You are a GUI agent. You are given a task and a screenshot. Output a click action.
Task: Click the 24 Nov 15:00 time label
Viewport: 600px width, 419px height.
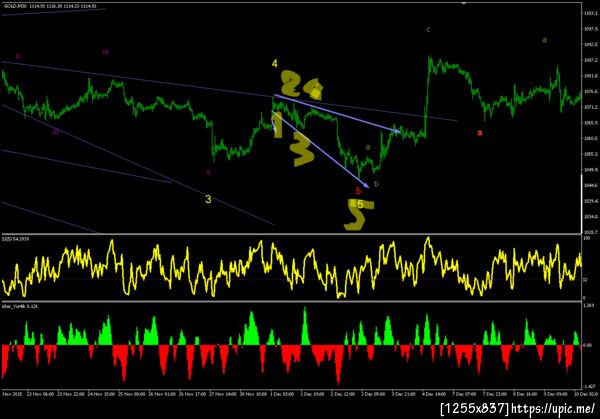(x=101, y=394)
